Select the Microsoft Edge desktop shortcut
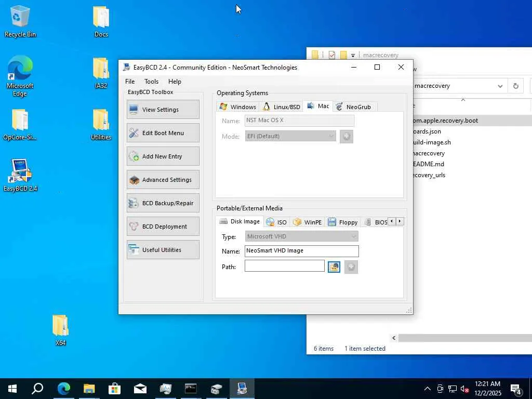 20,76
